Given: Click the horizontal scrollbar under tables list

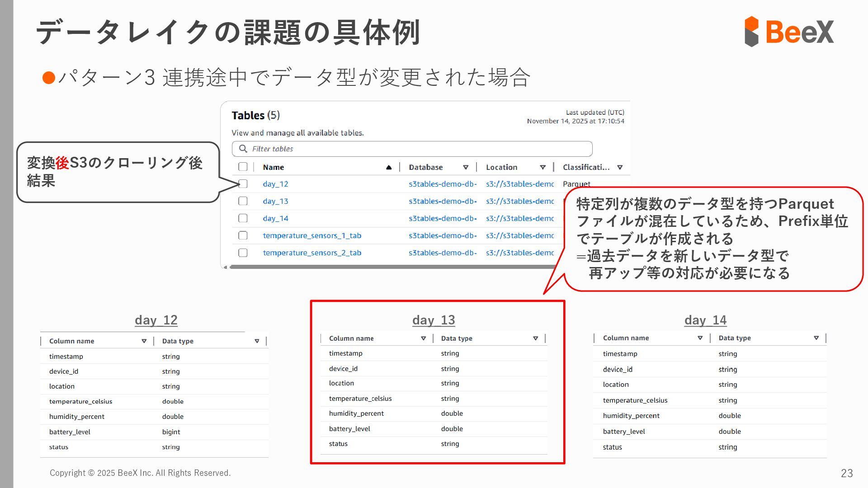Looking at the screenshot, I should pyautogui.click(x=389, y=267).
